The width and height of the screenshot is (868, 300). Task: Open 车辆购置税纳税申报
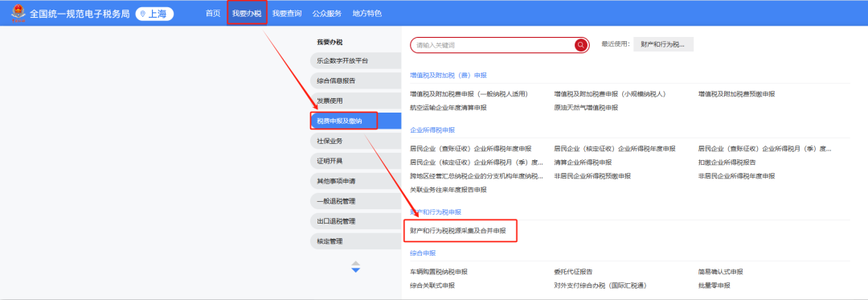439,272
